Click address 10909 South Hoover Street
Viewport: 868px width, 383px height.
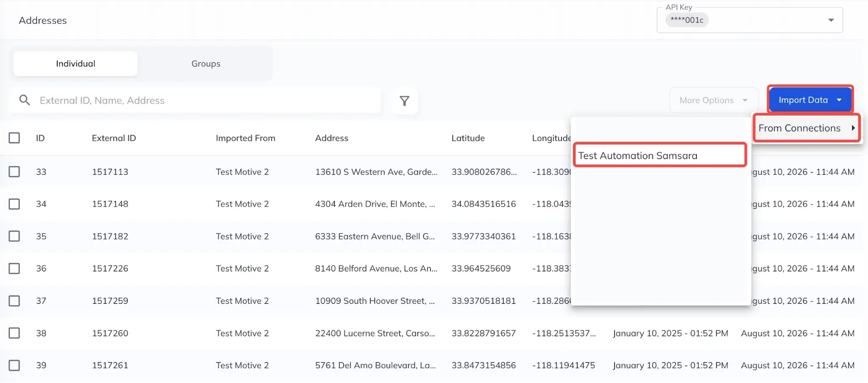coord(375,301)
